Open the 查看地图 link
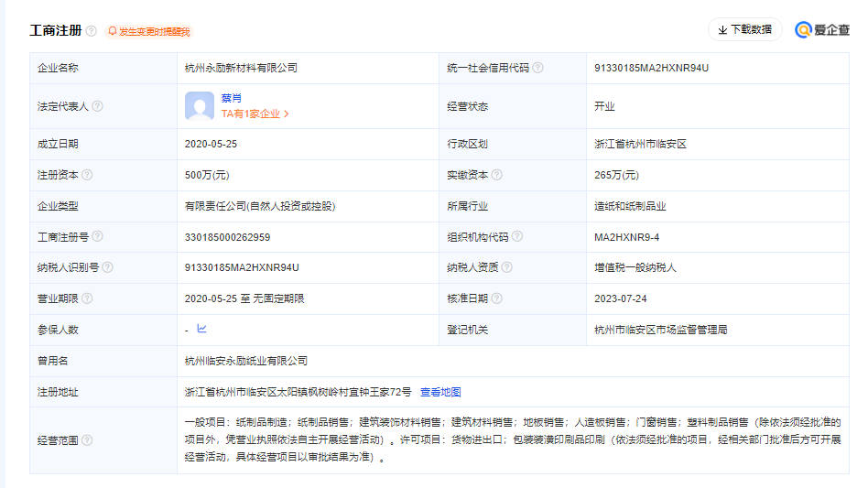Viewport: 868px width, 488px height. tap(440, 392)
